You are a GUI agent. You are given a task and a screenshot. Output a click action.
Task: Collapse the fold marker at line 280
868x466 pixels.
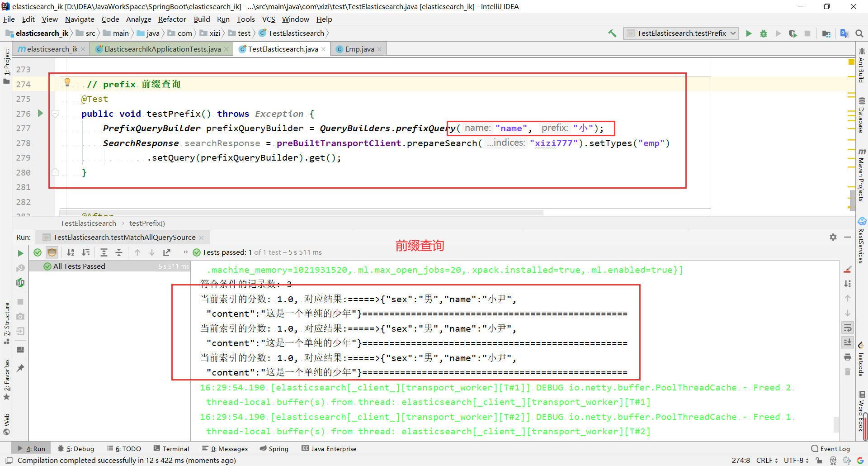(x=55, y=172)
